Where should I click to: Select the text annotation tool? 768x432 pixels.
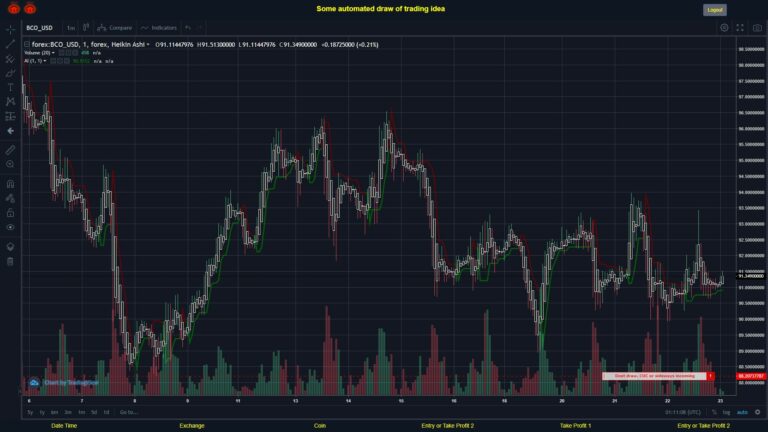(x=10, y=87)
